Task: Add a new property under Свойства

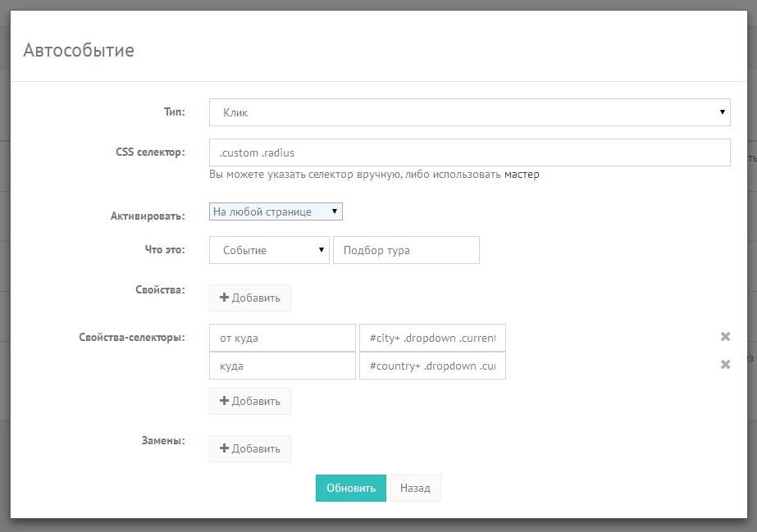Action: pos(250,298)
